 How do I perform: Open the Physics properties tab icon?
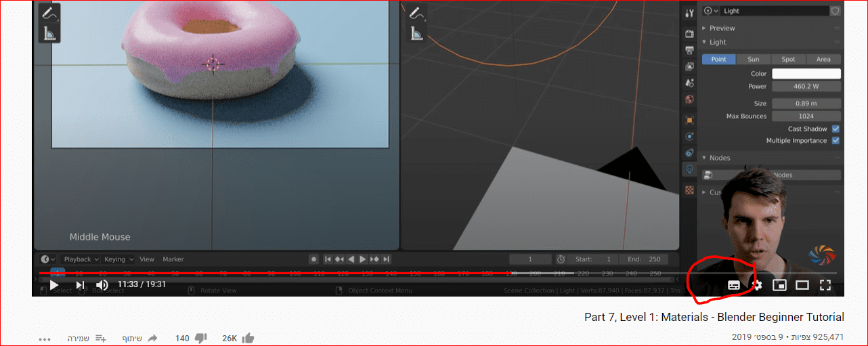click(x=689, y=136)
